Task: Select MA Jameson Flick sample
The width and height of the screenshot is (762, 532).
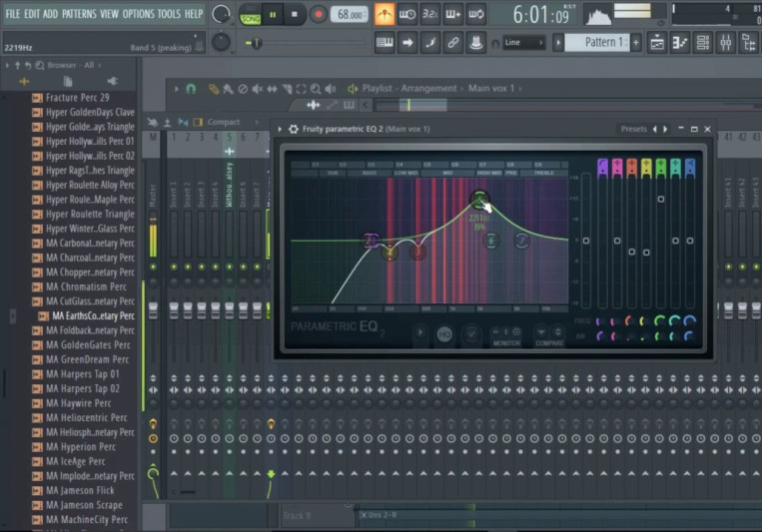Action: (x=79, y=491)
